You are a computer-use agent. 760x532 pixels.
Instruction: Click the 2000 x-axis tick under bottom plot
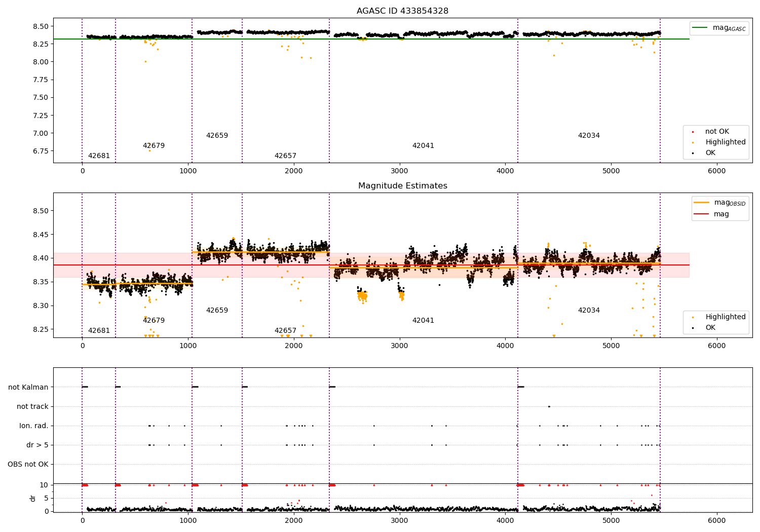coord(294,521)
